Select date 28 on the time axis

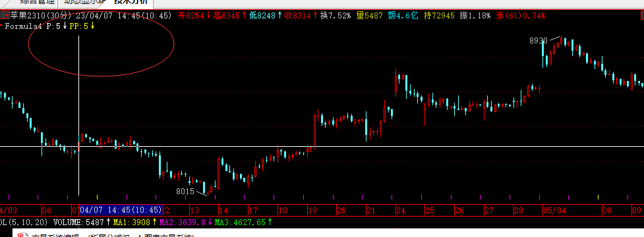(x=519, y=211)
